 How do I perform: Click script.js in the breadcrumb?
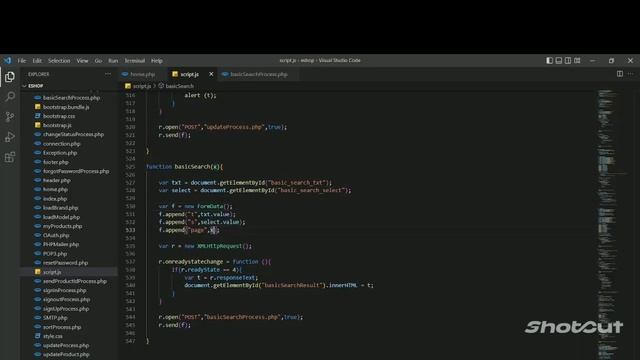coord(142,86)
